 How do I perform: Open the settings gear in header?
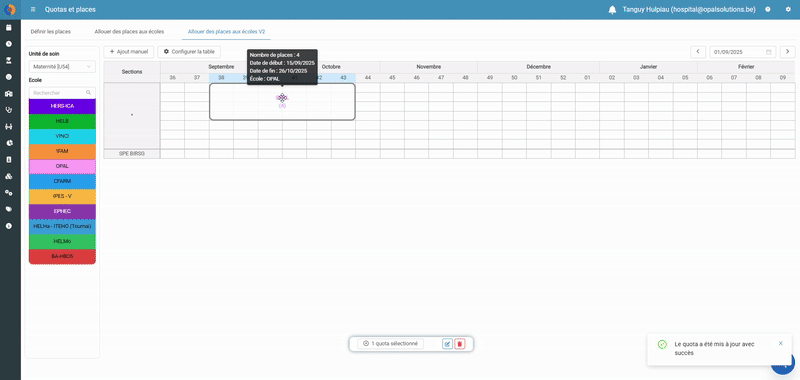point(788,10)
